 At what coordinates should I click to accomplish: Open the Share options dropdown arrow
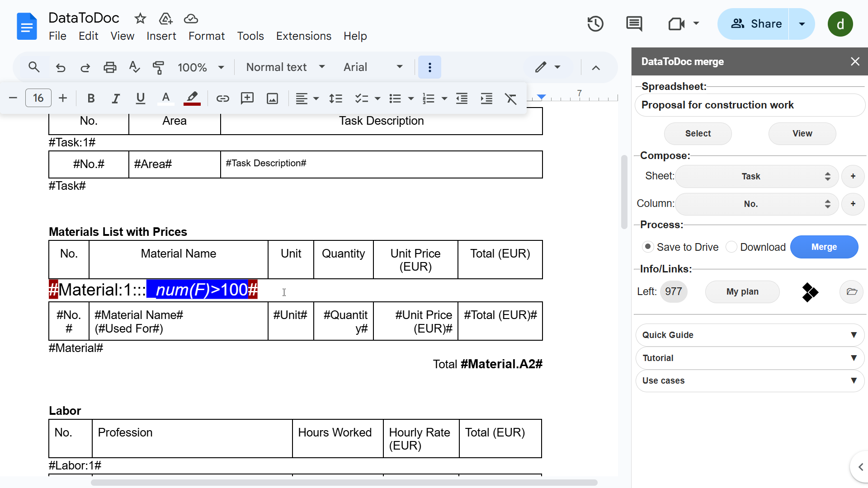pyautogui.click(x=802, y=23)
